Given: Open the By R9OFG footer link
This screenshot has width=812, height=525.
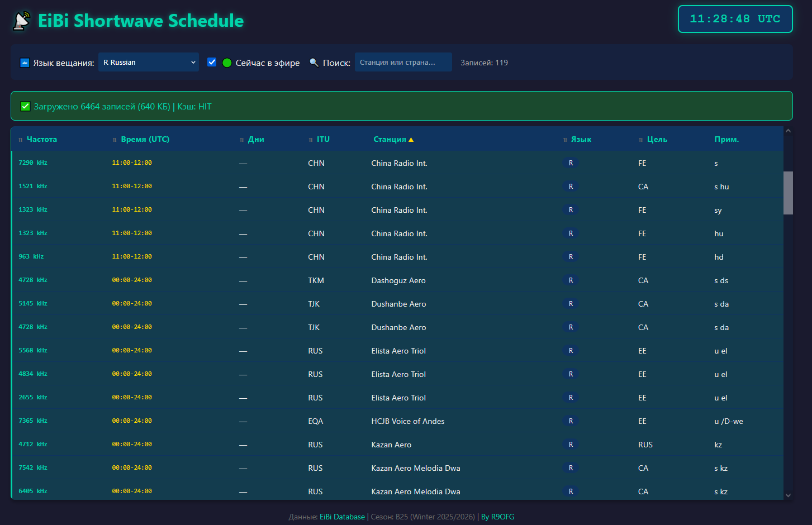Looking at the screenshot, I should pos(497,517).
